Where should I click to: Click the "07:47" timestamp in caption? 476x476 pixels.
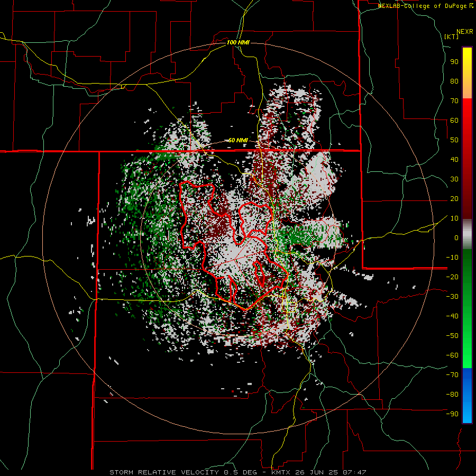coord(355,472)
